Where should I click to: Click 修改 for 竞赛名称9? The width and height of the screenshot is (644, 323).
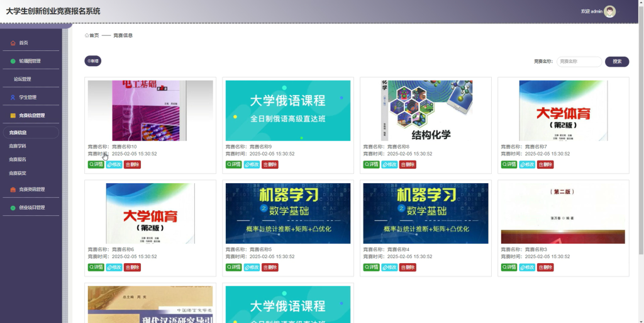click(252, 164)
